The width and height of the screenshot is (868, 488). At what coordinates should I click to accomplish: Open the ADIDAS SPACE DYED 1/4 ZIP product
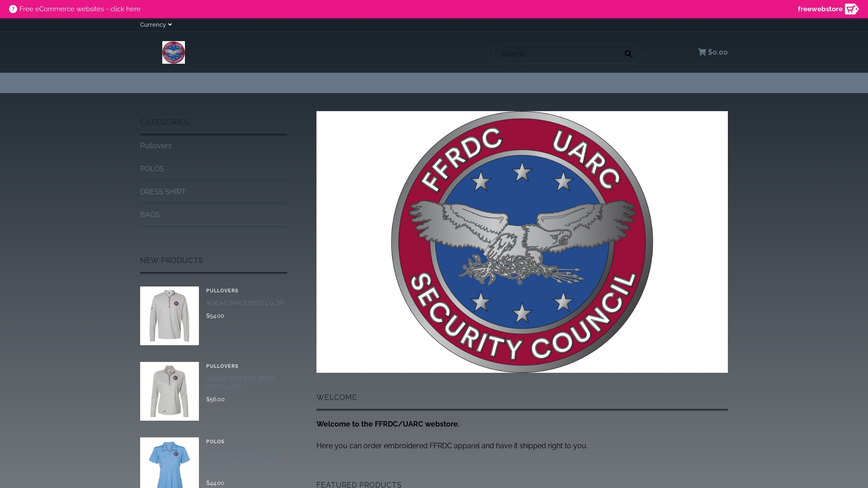(245, 303)
